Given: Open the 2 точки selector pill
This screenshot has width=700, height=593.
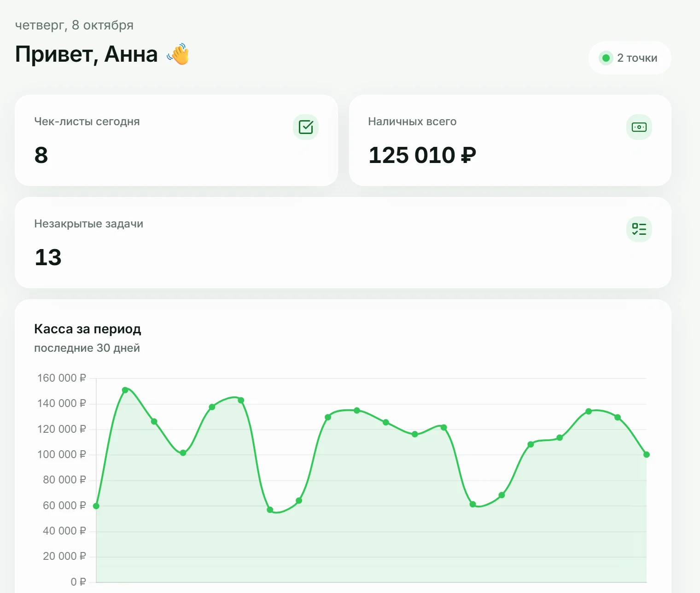Looking at the screenshot, I should 630,58.
